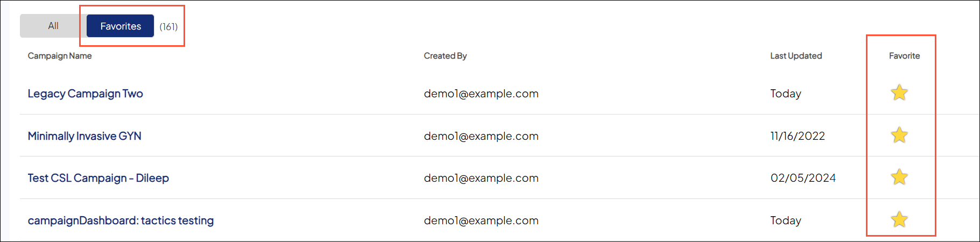This screenshot has height=242, width=980.
Task: Click the 11/16/2022 last updated date
Action: pos(798,136)
